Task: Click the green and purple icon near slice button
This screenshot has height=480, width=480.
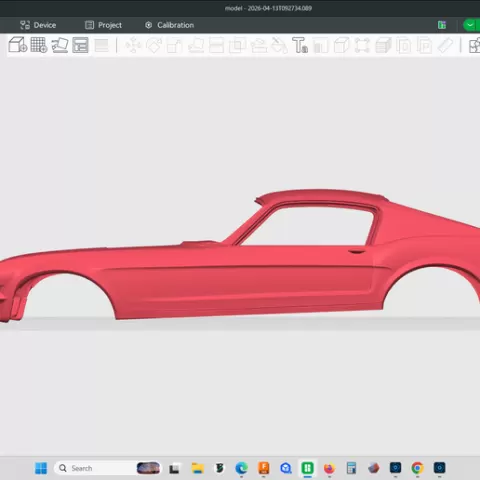Action: tap(442, 25)
